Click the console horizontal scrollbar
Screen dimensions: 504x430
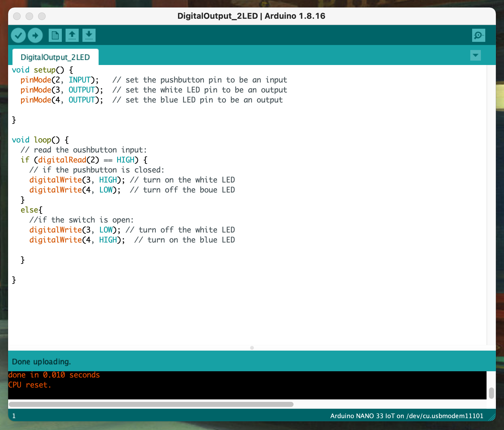tap(151, 404)
